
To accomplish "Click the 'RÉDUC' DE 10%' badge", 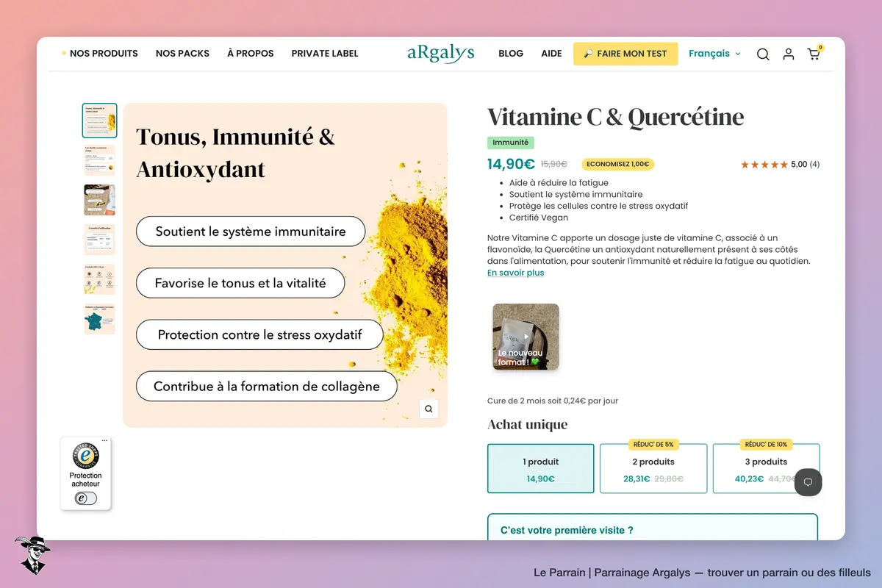I will (x=766, y=445).
